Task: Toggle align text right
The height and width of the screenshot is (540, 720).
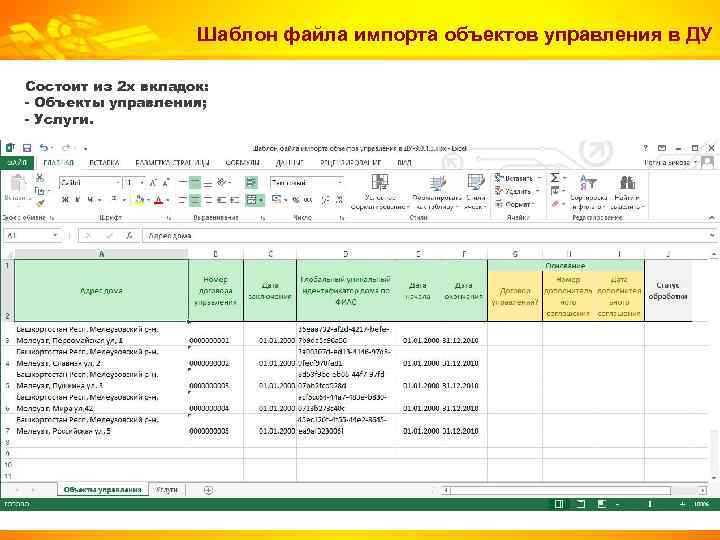Action: (208, 200)
